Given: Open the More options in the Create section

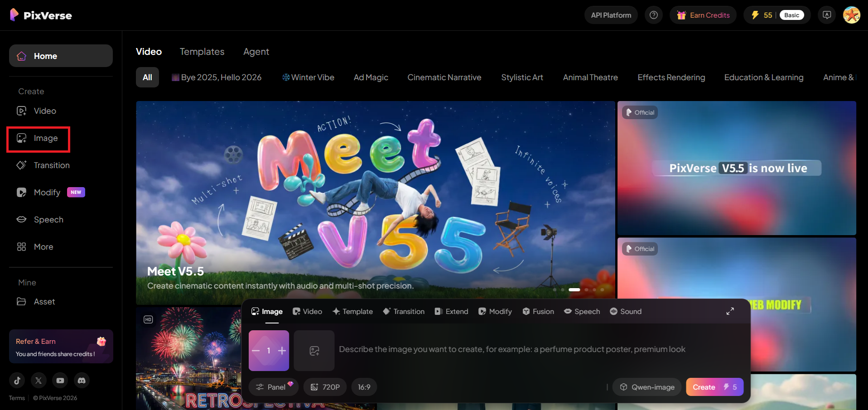Looking at the screenshot, I should click(43, 246).
